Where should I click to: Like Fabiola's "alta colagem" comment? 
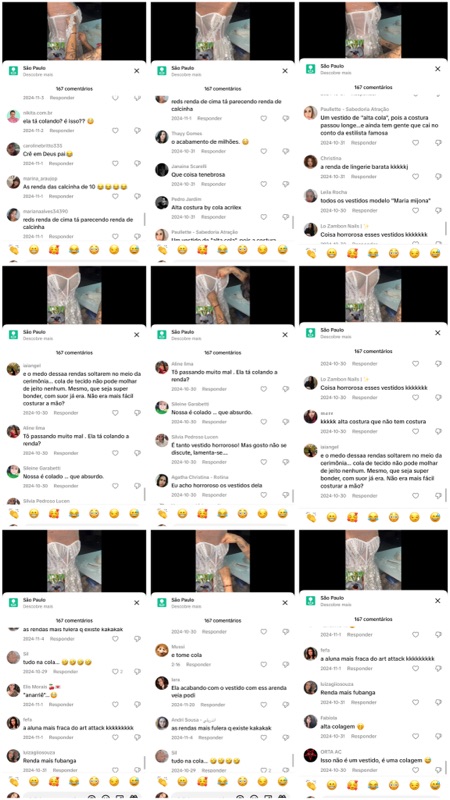[x=415, y=736]
